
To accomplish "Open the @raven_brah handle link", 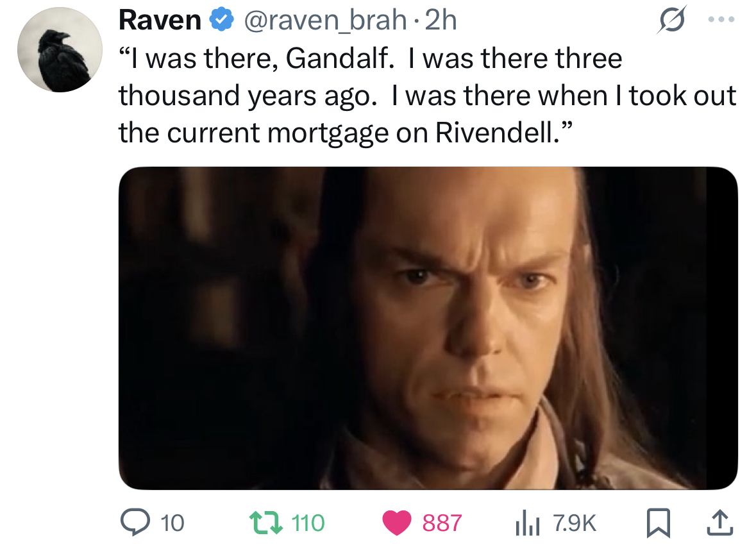I will (324, 21).
